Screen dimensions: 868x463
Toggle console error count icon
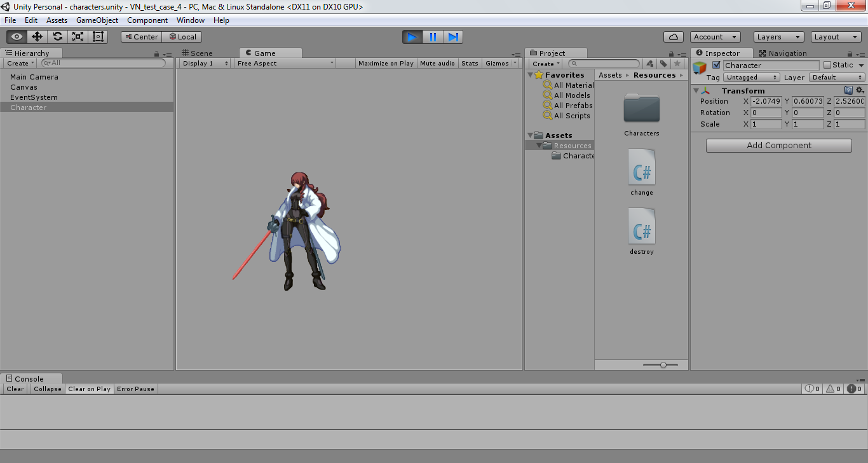[x=854, y=389]
